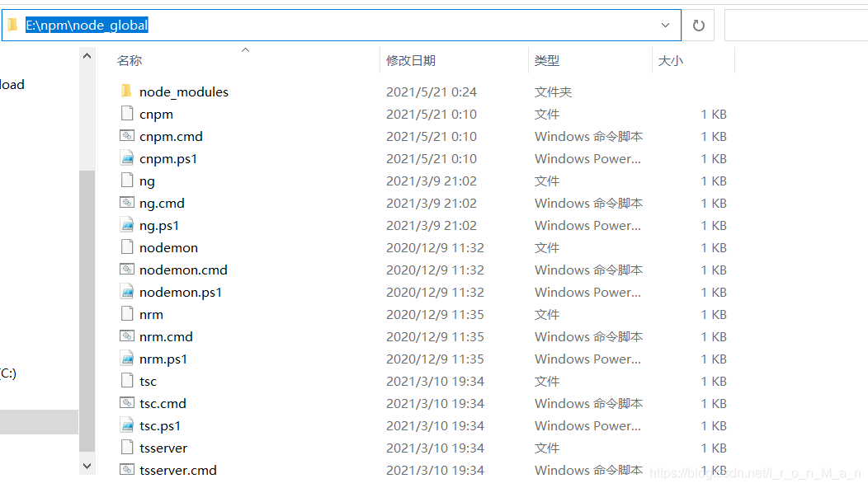868x488 pixels.
Task: Select the cnpm.cmd file name
Action: 171,136
